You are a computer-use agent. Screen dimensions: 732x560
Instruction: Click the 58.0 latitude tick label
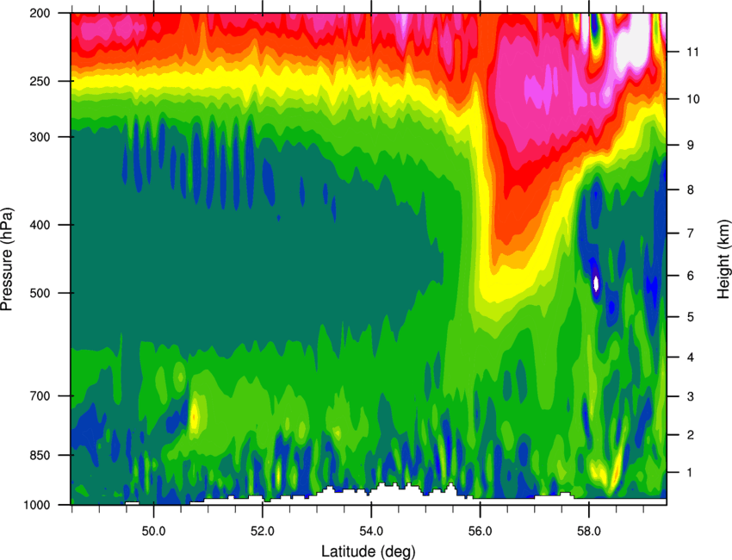[589, 531]
